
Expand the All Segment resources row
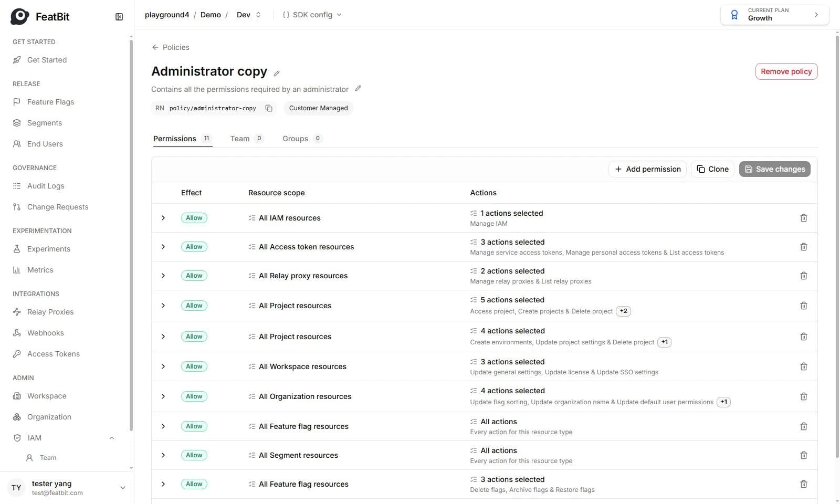[x=163, y=455]
